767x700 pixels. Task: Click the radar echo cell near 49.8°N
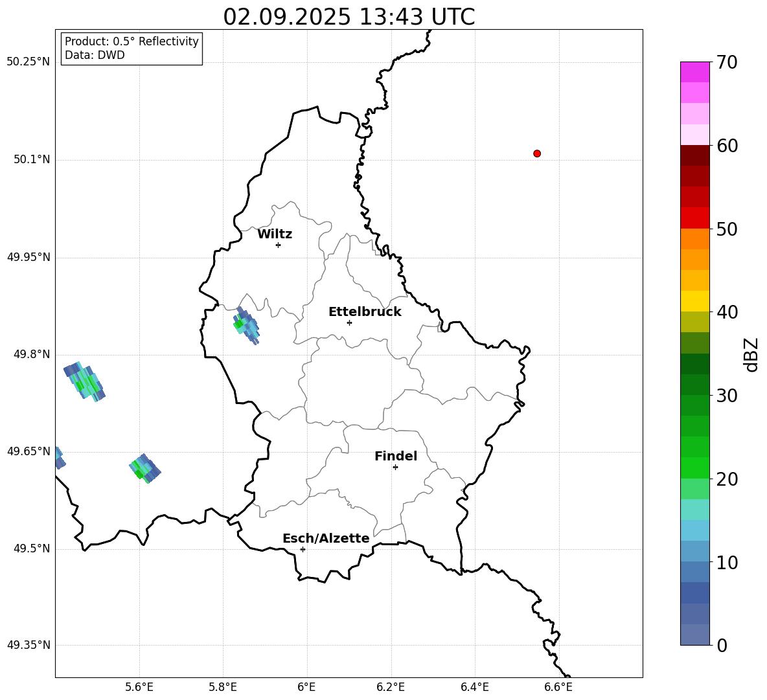[85, 382]
